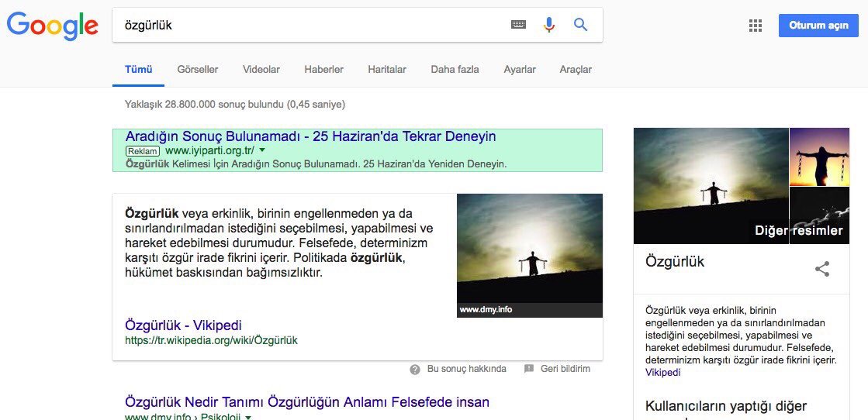Open the Google apps grid
The width and height of the screenshot is (868, 420).
point(755,26)
